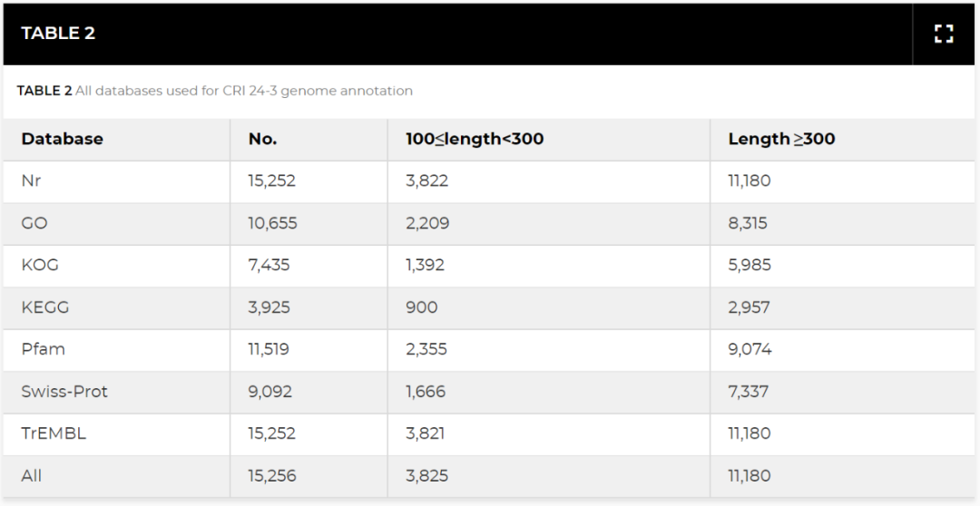Image resolution: width=980 pixels, height=506 pixels.
Task: Select the Database column header
Action: (x=62, y=139)
